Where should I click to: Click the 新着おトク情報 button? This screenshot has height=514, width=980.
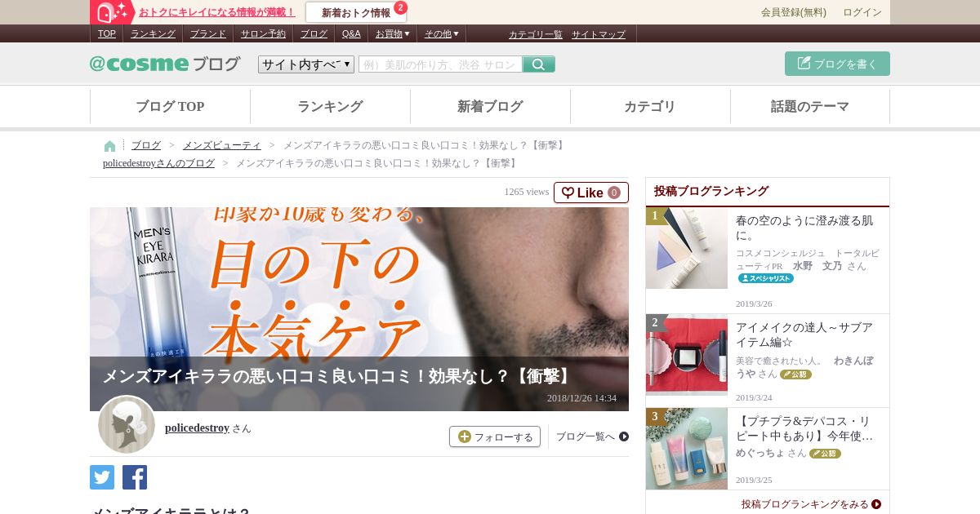pos(356,12)
